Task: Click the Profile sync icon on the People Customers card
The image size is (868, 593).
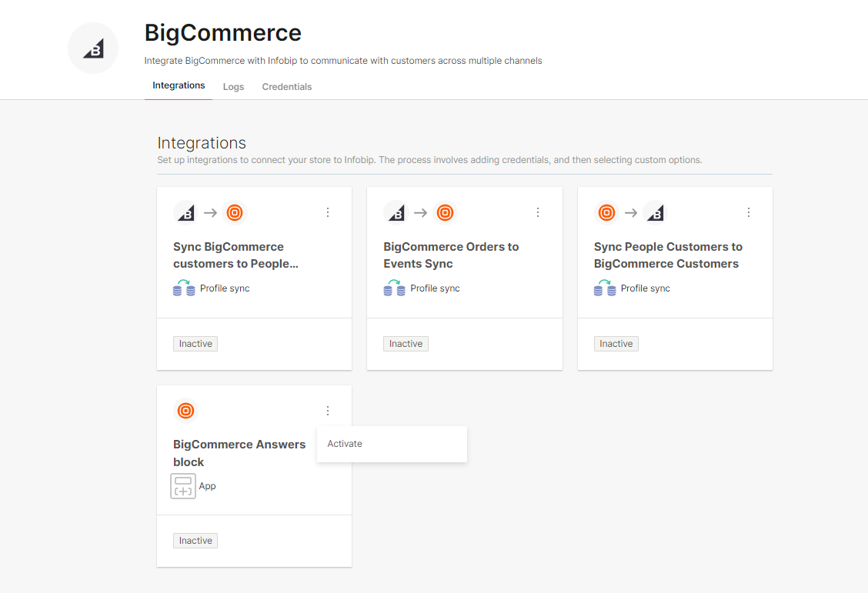Action: (605, 288)
